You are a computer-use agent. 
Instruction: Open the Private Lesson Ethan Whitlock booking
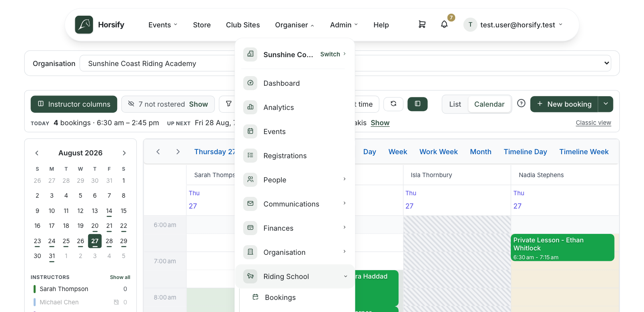(562, 248)
